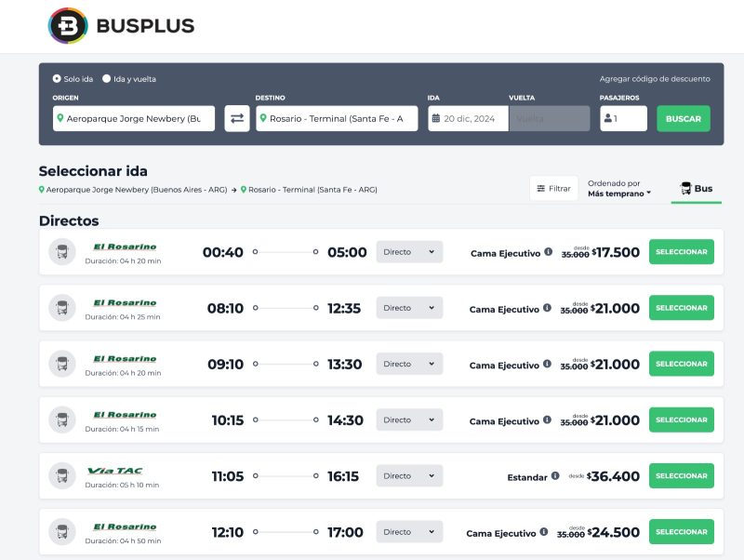Click the Pasajeros count field

click(x=623, y=118)
